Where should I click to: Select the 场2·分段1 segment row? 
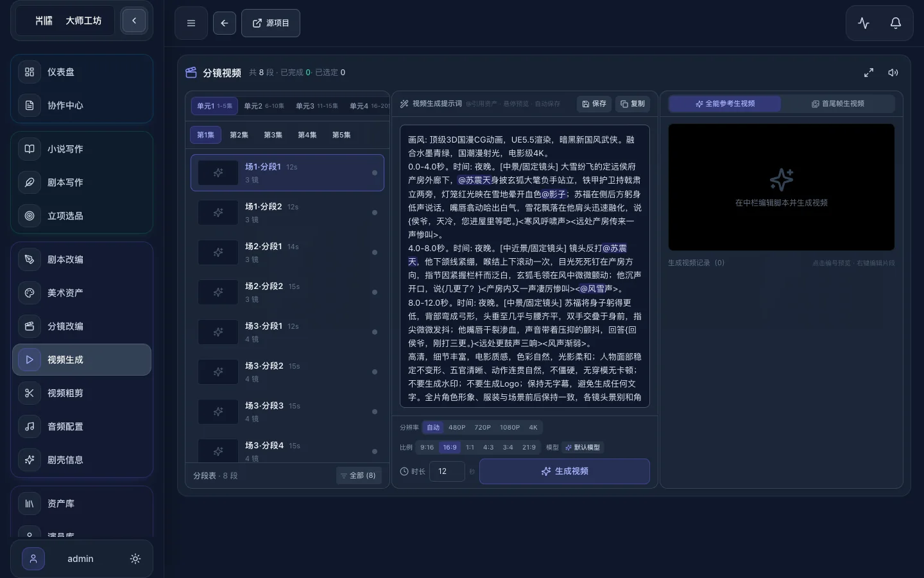[x=287, y=252]
